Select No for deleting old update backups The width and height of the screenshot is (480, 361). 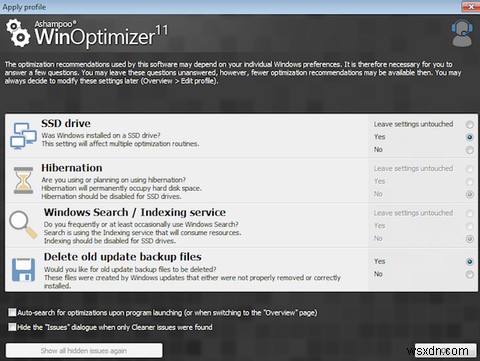tap(470, 274)
